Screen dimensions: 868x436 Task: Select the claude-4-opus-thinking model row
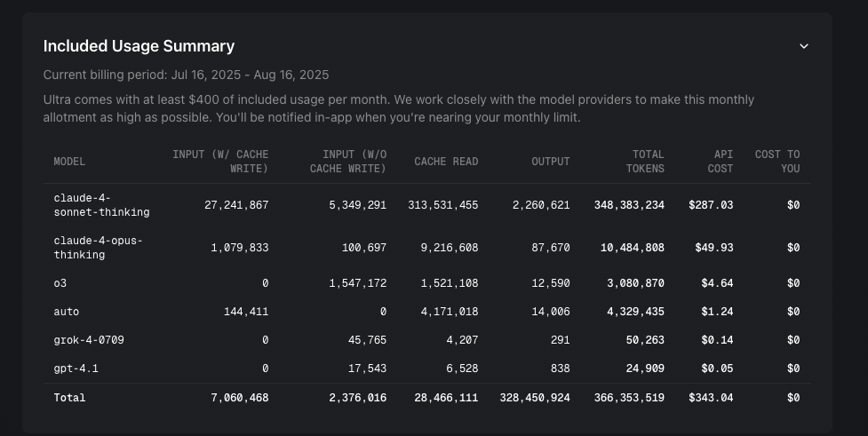click(x=98, y=248)
